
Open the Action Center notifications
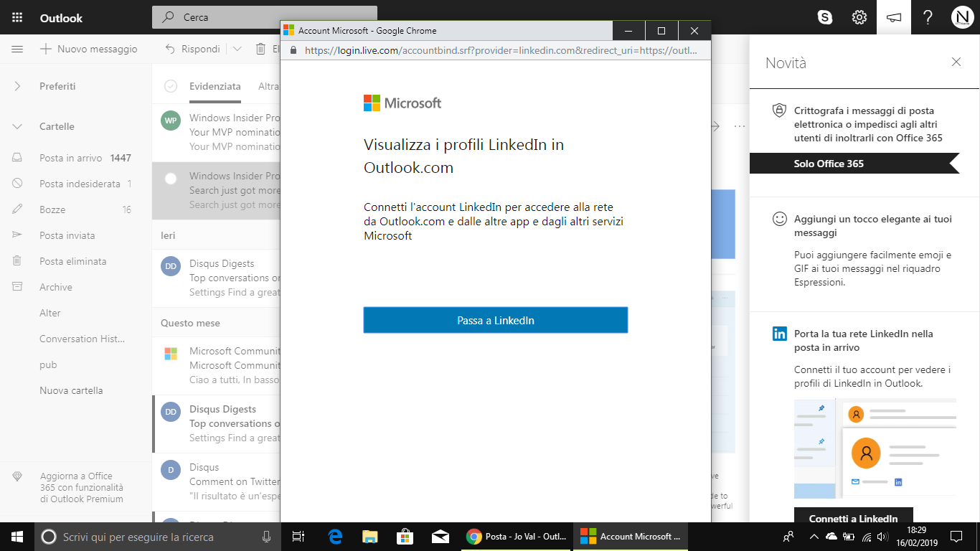coord(956,536)
